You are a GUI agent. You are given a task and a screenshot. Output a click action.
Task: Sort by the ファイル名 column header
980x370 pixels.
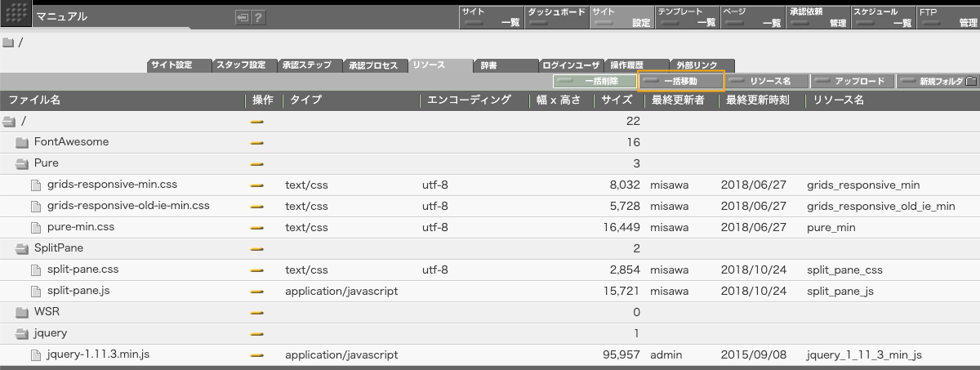point(35,100)
